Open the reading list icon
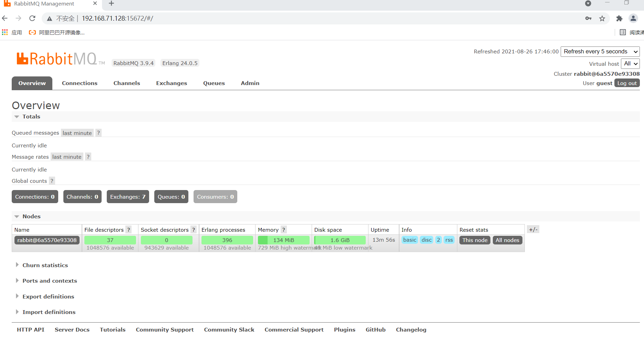Screen dimensions: 644x346 tap(623, 32)
